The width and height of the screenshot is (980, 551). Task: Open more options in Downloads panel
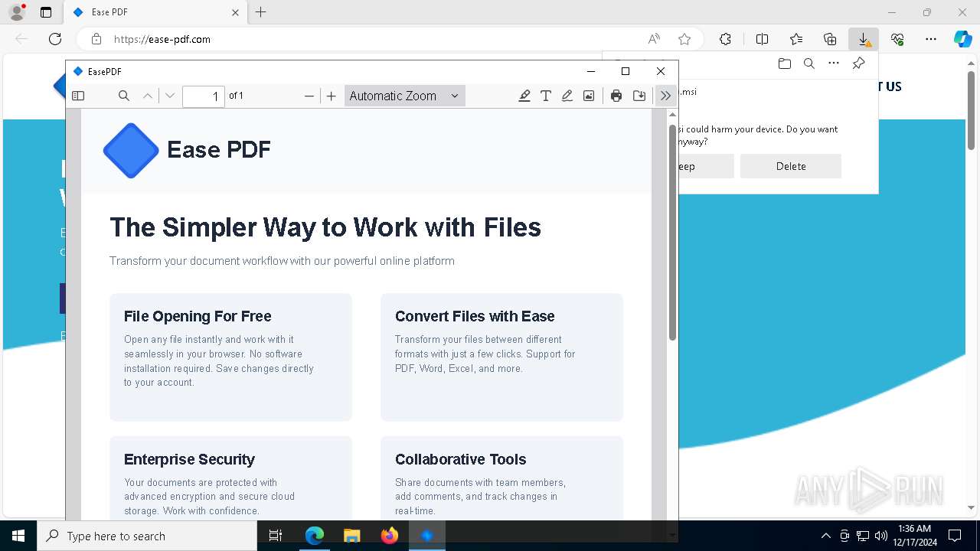834,64
